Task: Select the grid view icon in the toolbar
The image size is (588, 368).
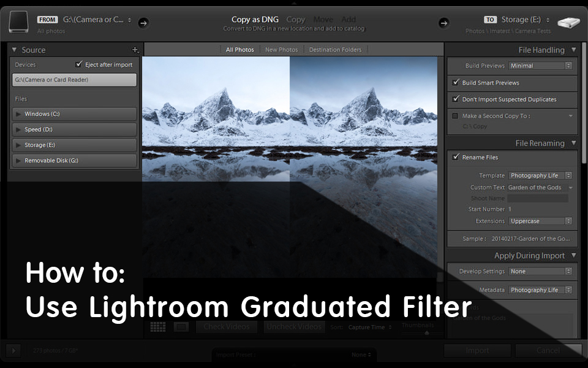Action: click(x=158, y=327)
